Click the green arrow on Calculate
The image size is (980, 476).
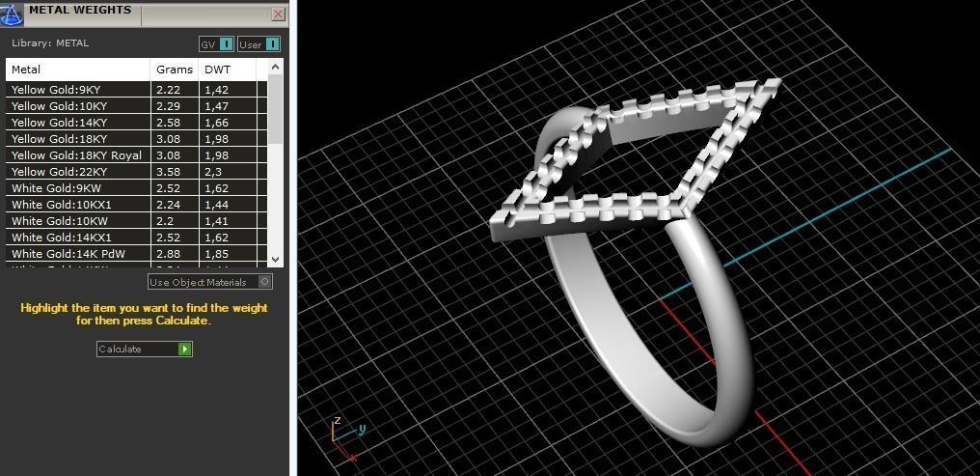tap(184, 349)
